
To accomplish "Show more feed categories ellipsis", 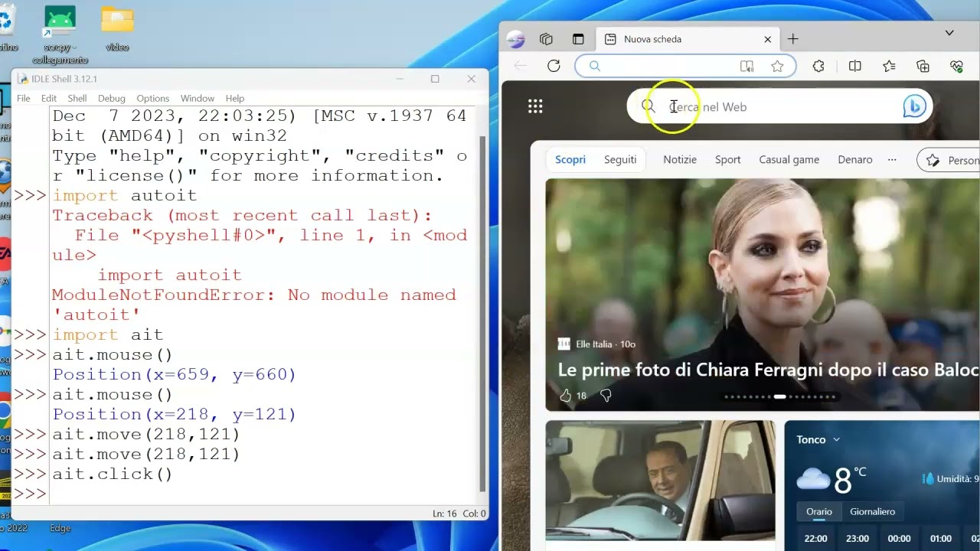I will 892,160.
